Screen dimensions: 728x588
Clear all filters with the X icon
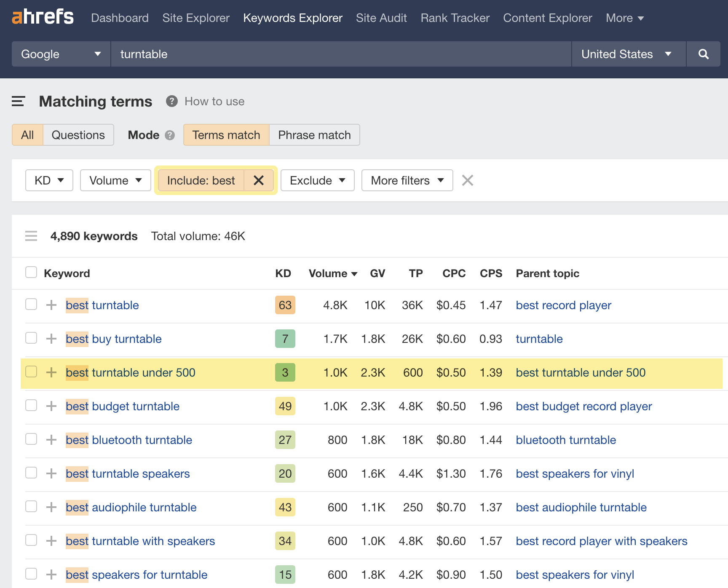pyautogui.click(x=467, y=180)
